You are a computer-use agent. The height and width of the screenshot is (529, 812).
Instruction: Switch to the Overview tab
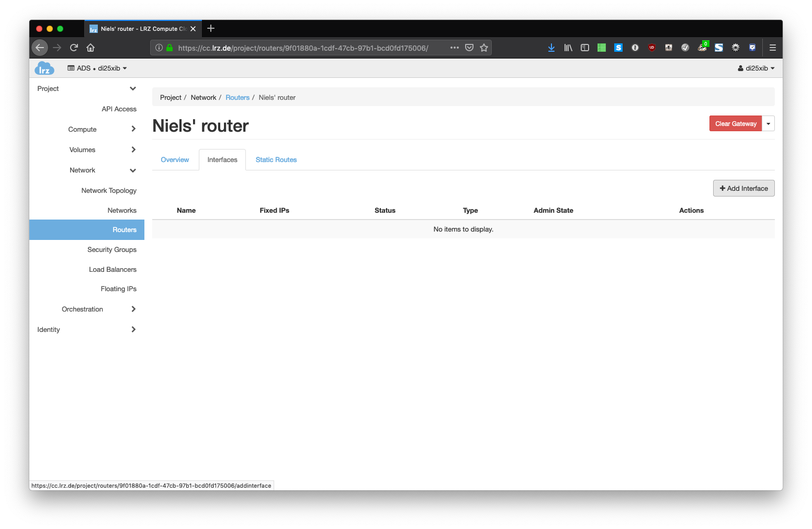(175, 160)
